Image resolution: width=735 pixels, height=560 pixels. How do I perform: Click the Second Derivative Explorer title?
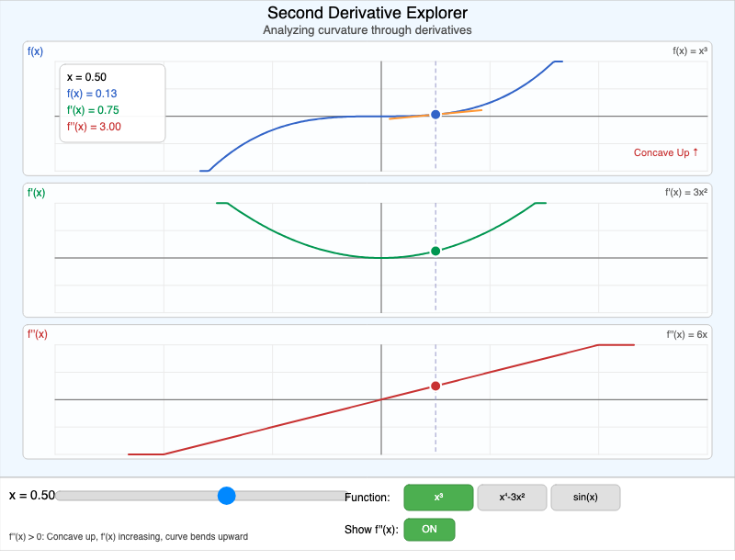point(367,13)
